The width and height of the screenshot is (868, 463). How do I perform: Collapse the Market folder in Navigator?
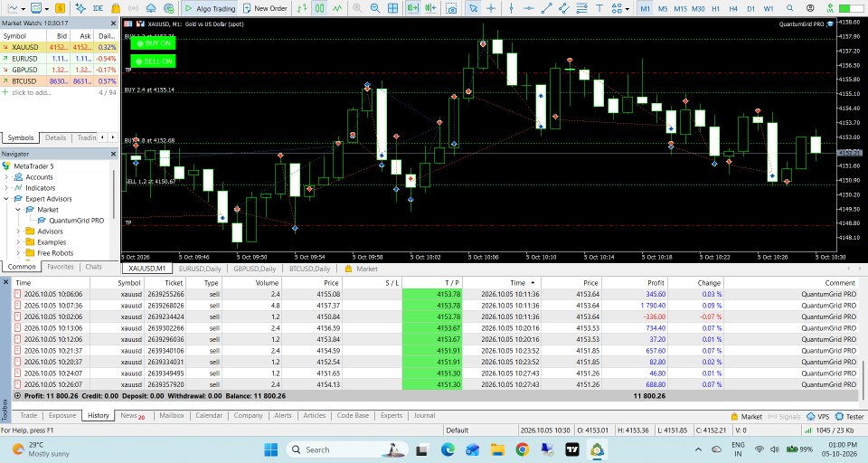coord(18,210)
